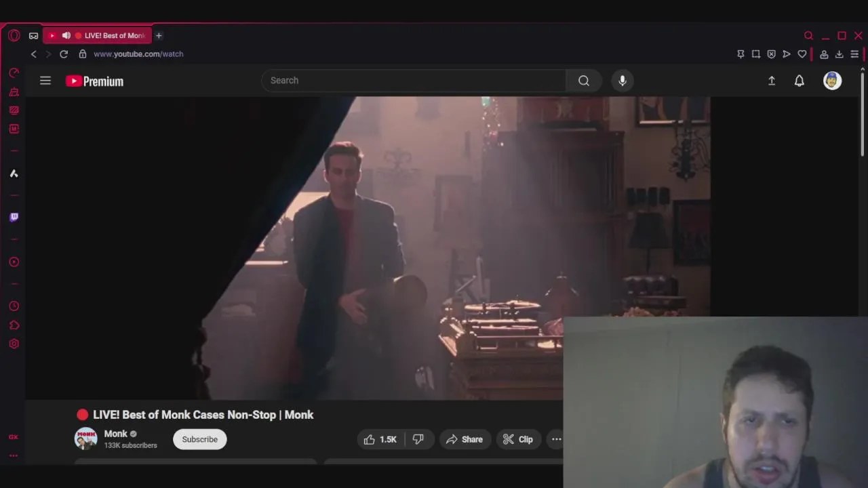Click the page vertical scrollbar

[863, 114]
